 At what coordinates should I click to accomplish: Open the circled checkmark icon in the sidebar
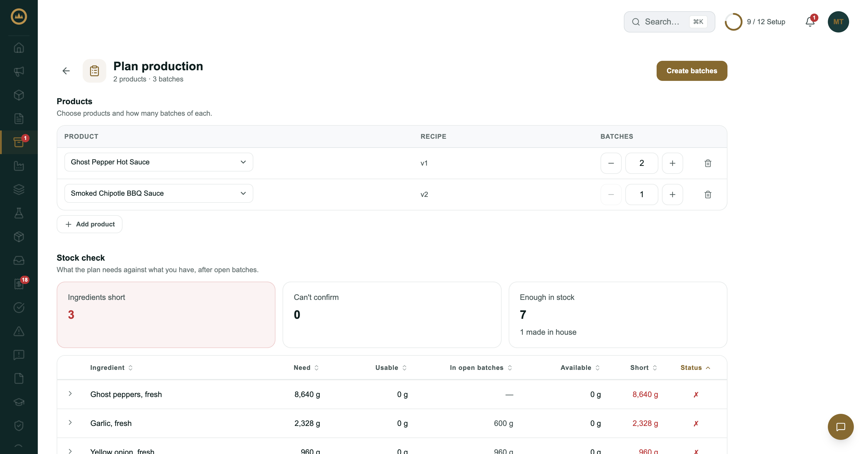coord(19,307)
